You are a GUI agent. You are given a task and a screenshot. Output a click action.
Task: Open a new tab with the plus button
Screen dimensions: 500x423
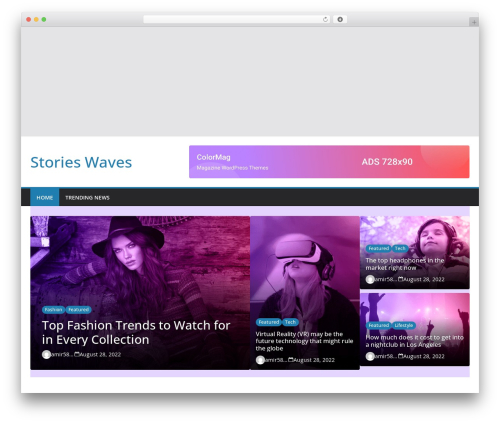[x=474, y=22]
